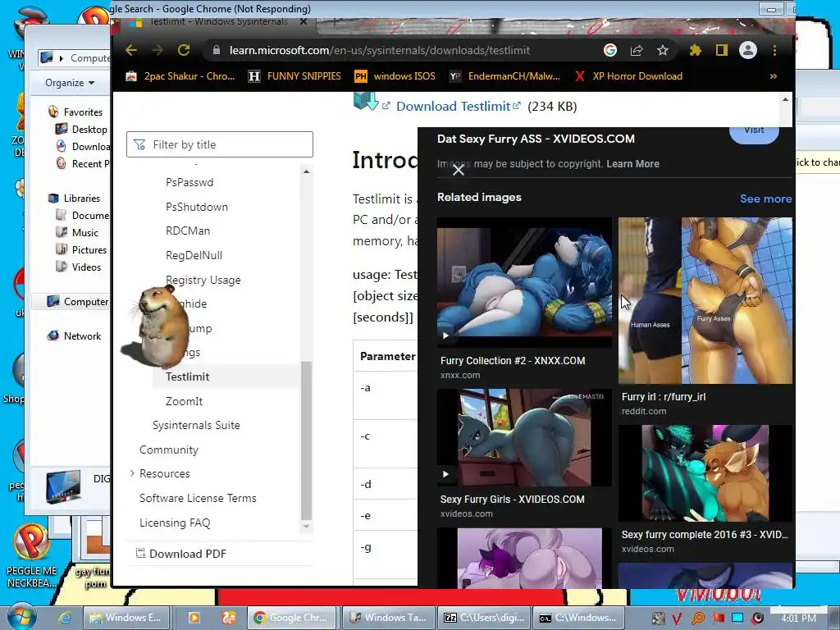Open the windows ISOS bookmark

(x=395, y=76)
